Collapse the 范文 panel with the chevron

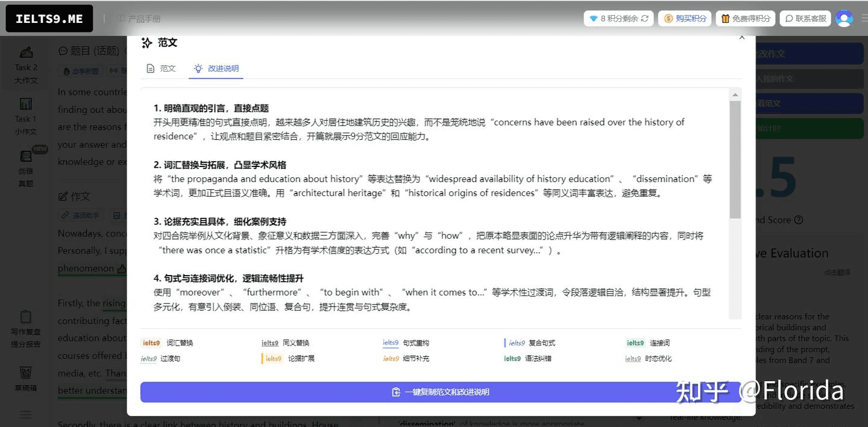742,37
